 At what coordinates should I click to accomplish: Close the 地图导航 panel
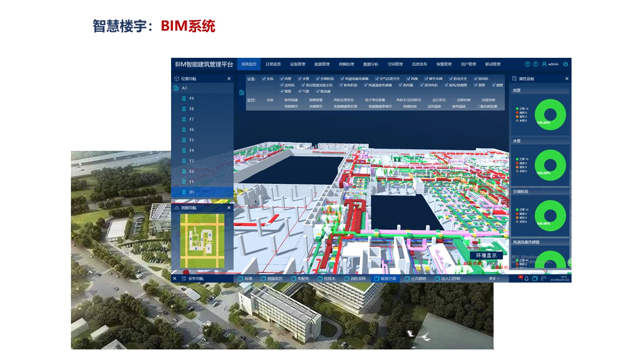pos(229,208)
